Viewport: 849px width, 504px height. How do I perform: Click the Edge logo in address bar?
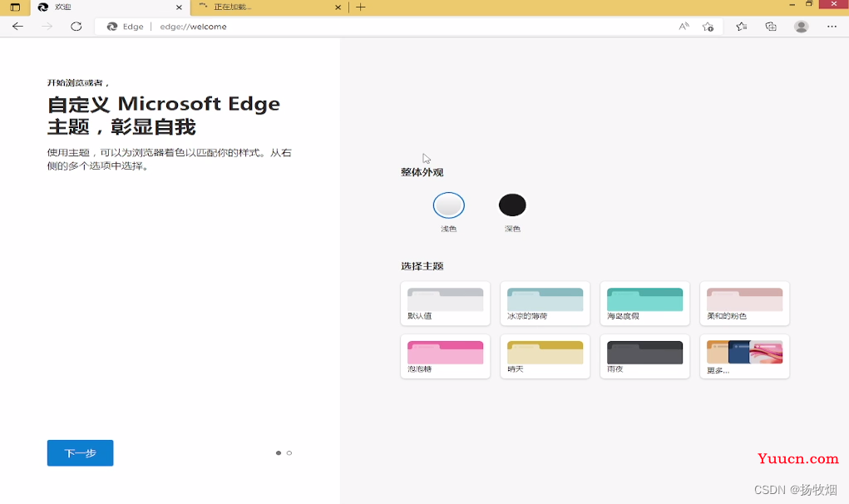112,27
